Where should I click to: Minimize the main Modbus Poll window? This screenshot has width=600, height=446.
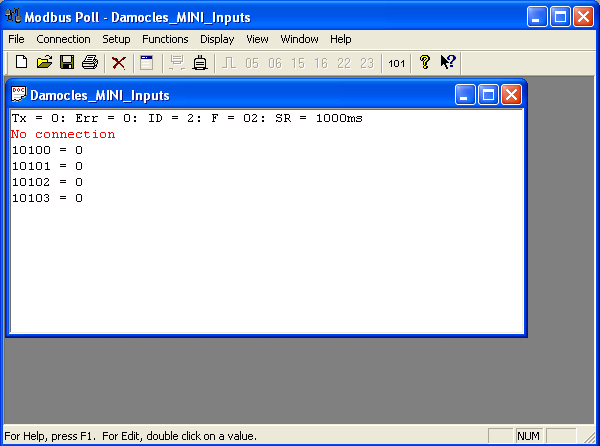click(537, 17)
